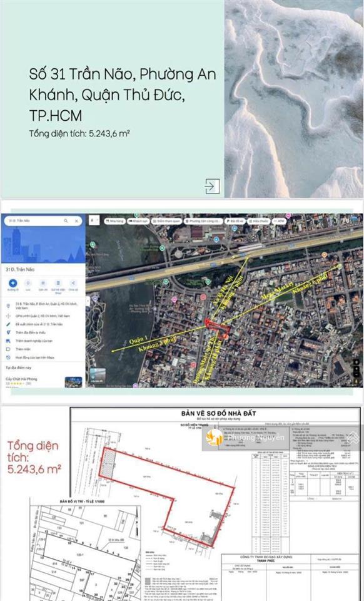Open the map layers thumbnail
The image size is (364, 601).
pyautogui.click(x=97, y=376)
